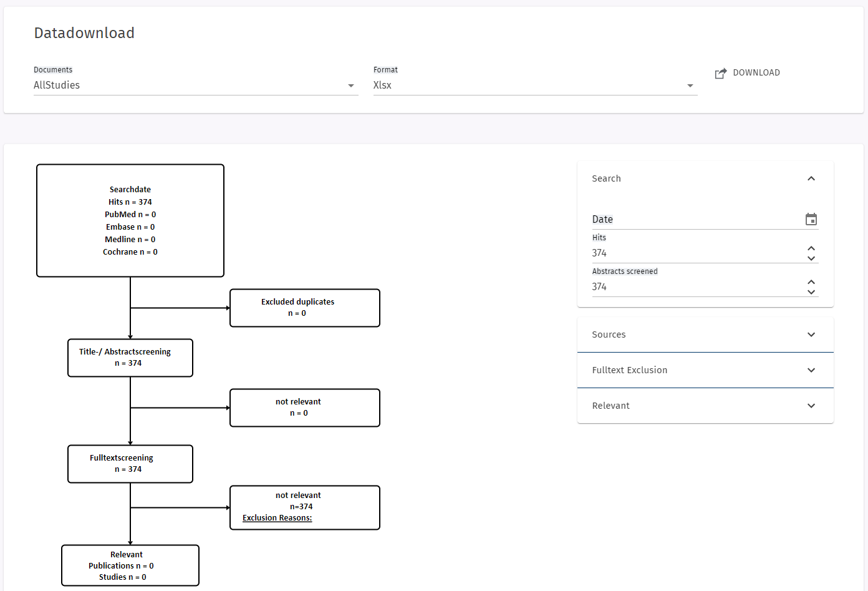Collapse the Search panel
The width and height of the screenshot is (868, 591).
tap(811, 178)
